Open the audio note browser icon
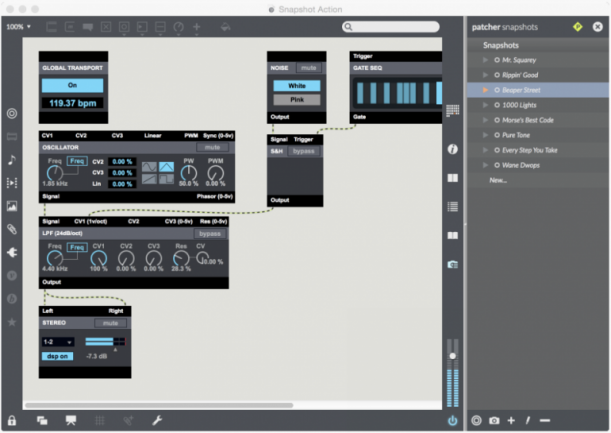The width and height of the screenshot is (611, 433). (x=12, y=159)
